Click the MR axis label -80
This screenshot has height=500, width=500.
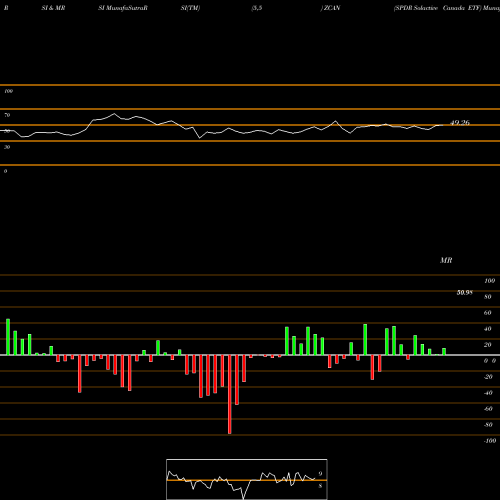(x=488, y=425)
